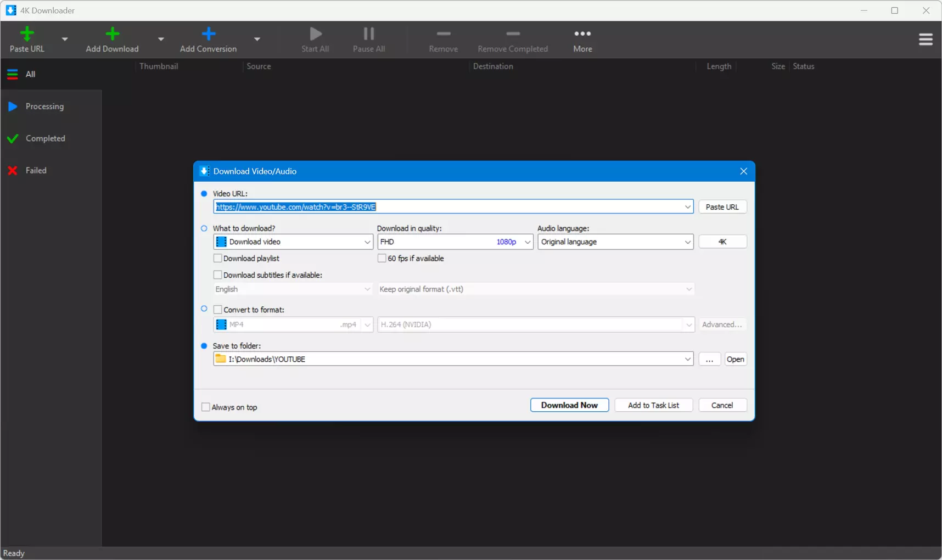This screenshot has height=560, width=942.
Task: Click the Add to Task List button
Action: [x=653, y=405]
